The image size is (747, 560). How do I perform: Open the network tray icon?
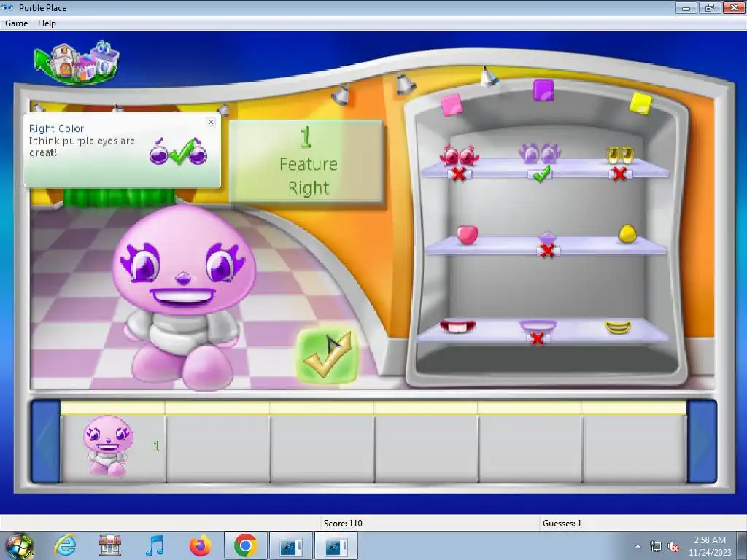(x=656, y=546)
